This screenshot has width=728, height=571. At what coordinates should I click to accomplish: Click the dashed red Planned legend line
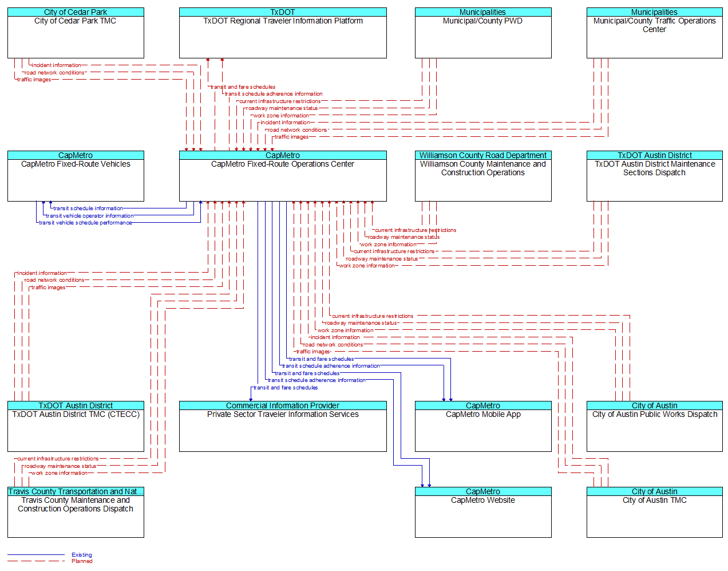click(36, 561)
